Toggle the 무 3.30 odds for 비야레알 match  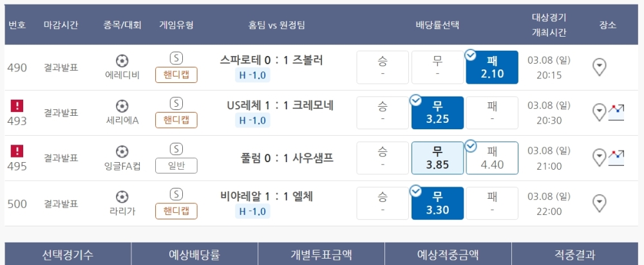click(437, 203)
